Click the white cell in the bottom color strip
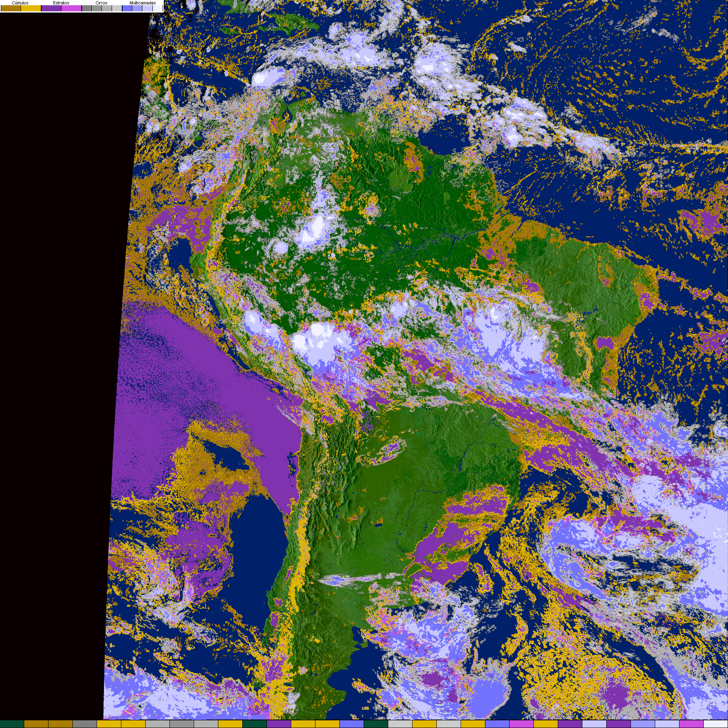Viewport: 728px width, 728px height. [x=715, y=724]
